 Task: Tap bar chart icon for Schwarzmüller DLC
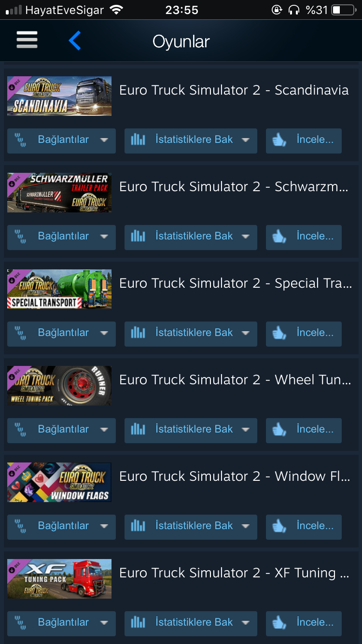[x=138, y=236]
